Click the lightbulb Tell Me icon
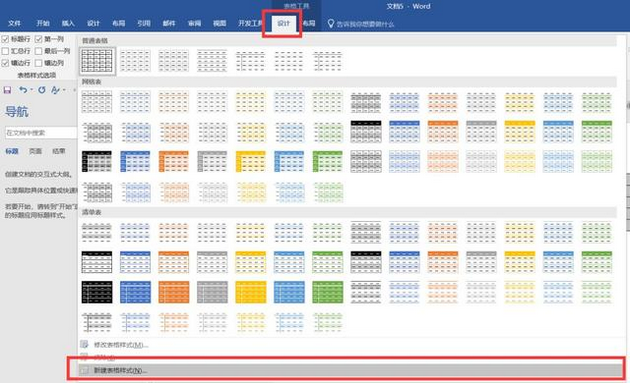The image size is (633, 384). pos(331,23)
